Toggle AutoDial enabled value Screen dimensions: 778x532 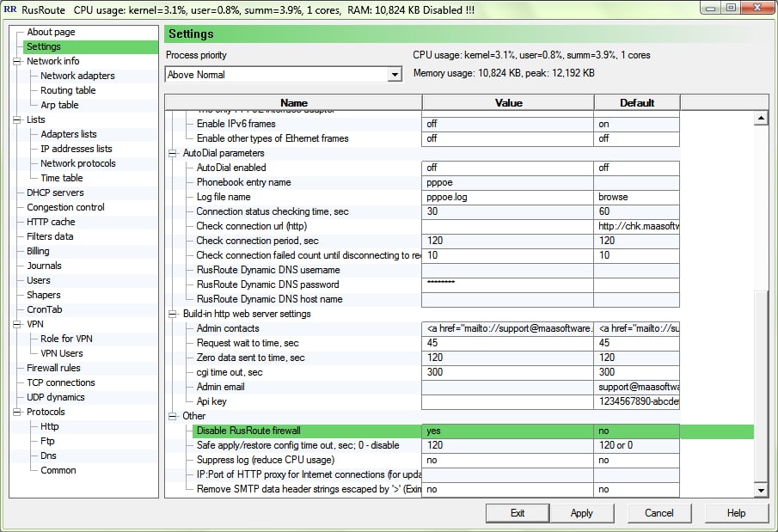click(x=507, y=168)
